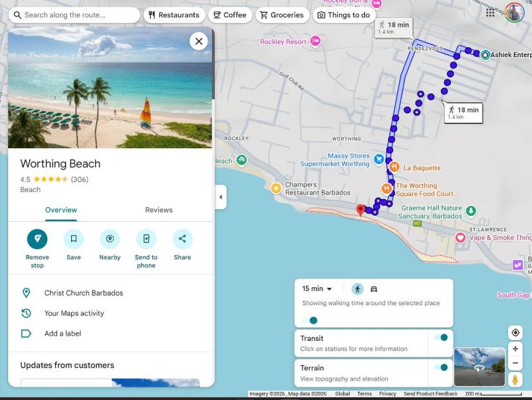
Task: Toggle the Terrain layer switch
Action: click(x=442, y=367)
